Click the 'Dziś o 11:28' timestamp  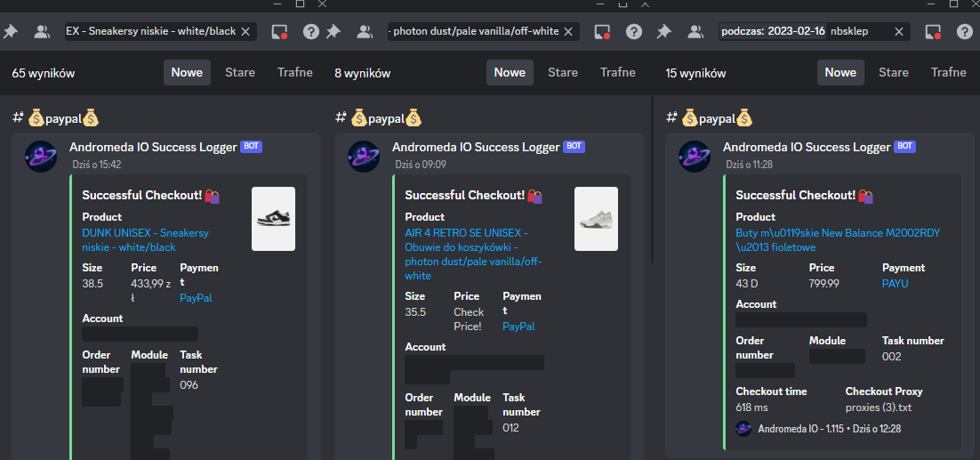[x=751, y=165]
